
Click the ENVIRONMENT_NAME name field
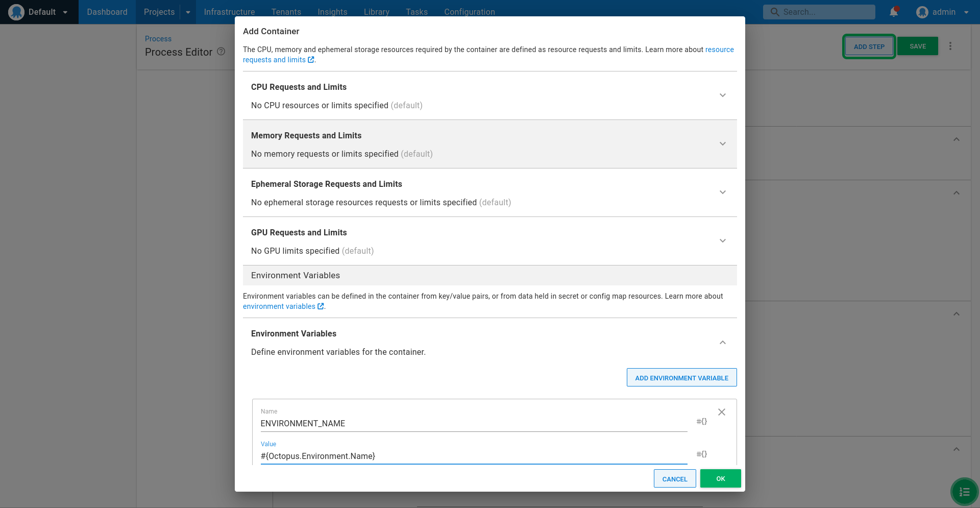474,423
